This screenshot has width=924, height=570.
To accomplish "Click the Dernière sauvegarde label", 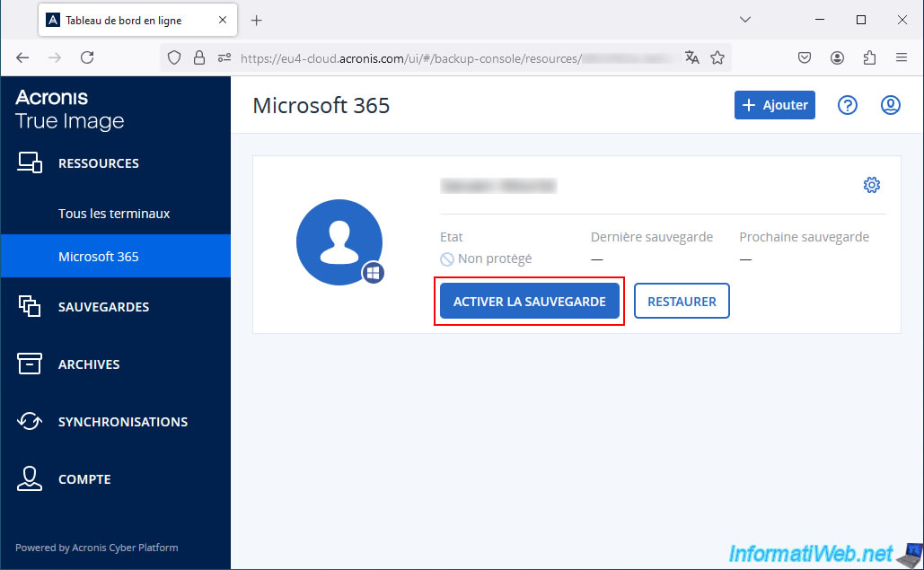I will [x=652, y=237].
